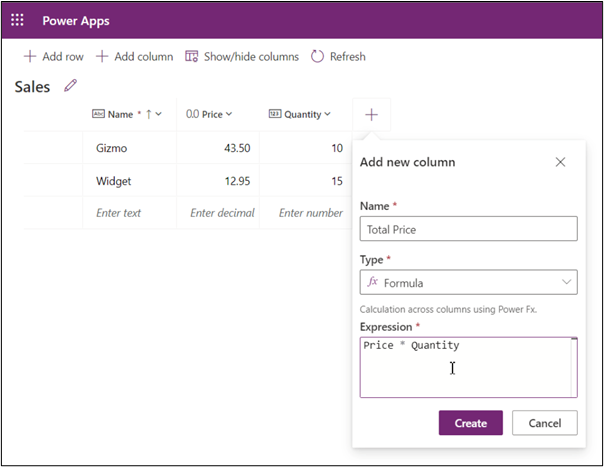Select the Gizmo cell
The height and width of the screenshot is (467, 604).
129,148
